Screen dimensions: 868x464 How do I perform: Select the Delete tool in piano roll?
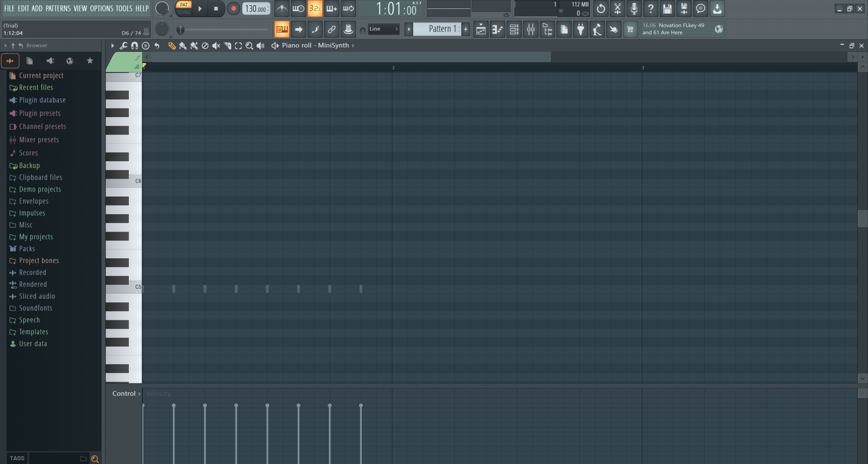(x=205, y=46)
